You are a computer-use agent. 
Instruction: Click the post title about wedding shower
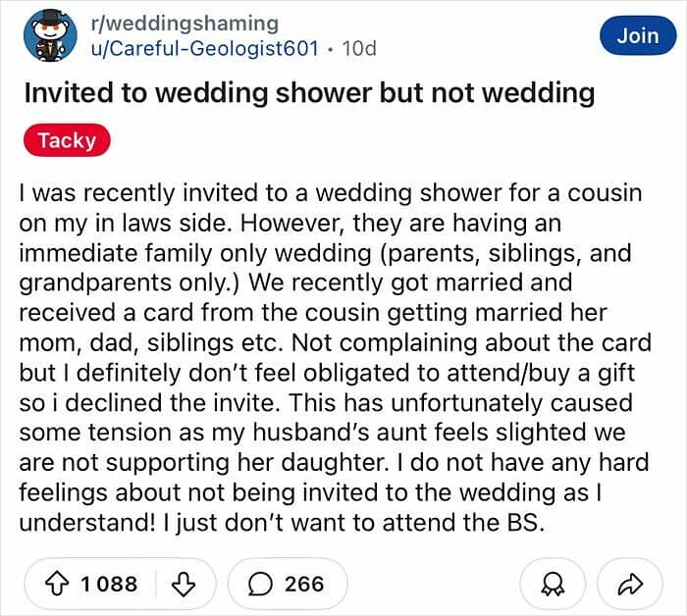(x=309, y=93)
